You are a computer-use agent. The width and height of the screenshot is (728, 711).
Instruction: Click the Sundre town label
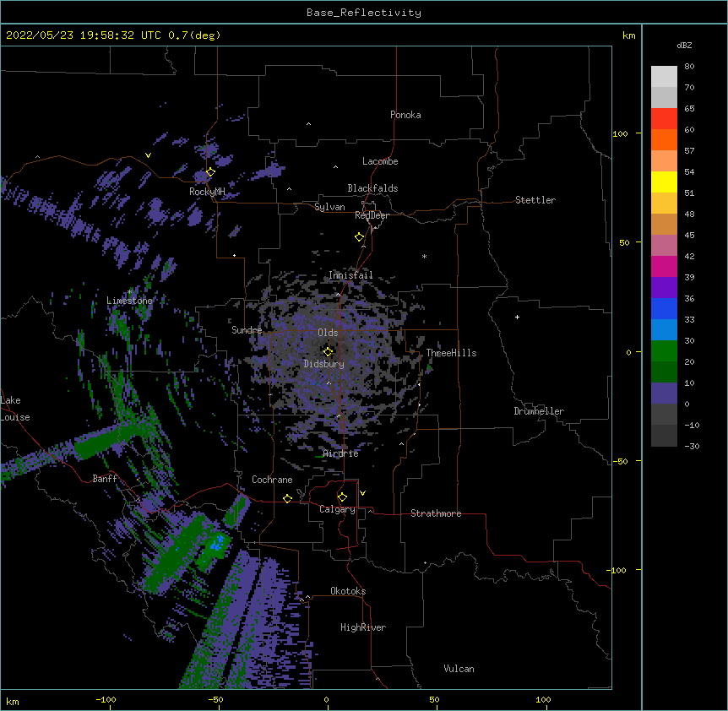coord(247,330)
